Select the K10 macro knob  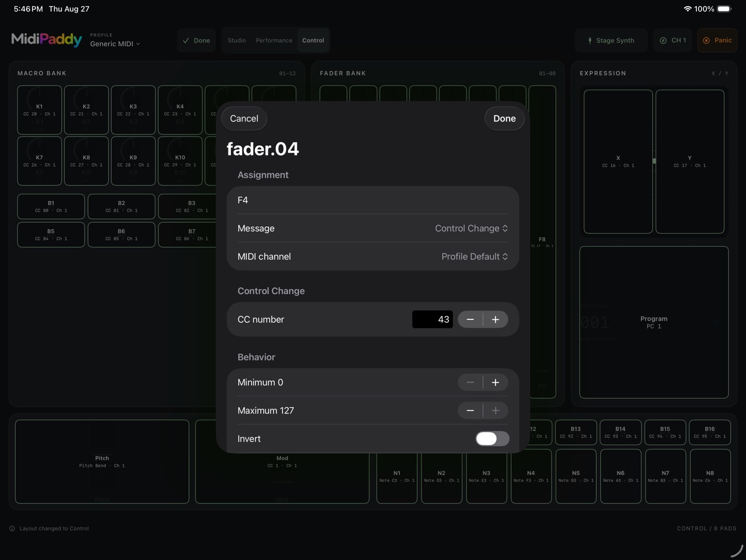pyautogui.click(x=180, y=161)
